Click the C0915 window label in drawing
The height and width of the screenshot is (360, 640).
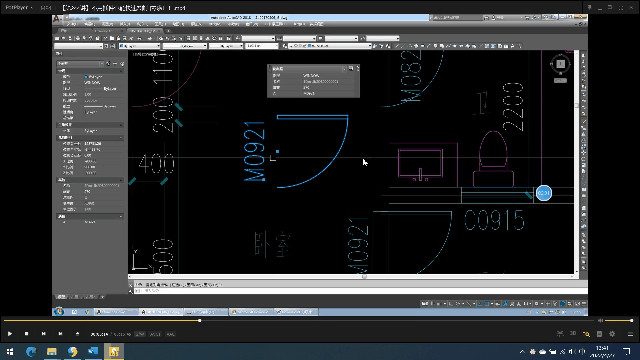(494, 221)
